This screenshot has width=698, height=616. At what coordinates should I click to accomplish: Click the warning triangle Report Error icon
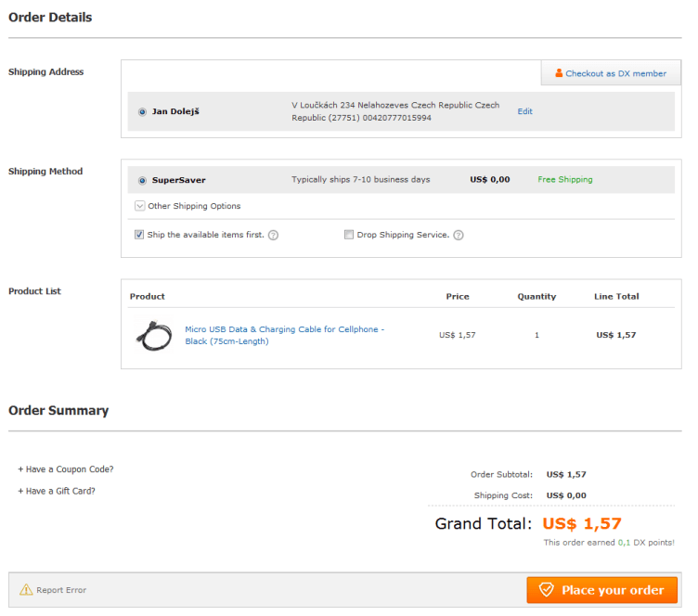pyautogui.click(x=26, y=590)
